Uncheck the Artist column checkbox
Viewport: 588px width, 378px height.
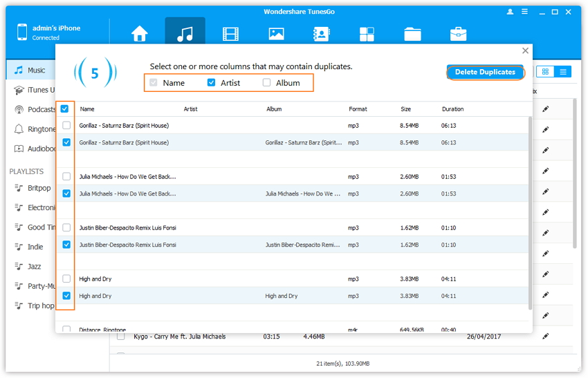tap(212, 83)
